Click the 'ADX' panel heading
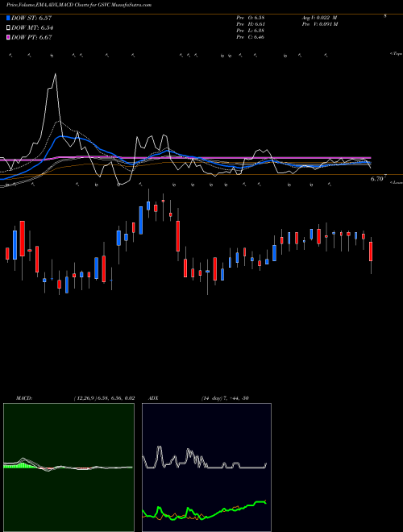This screenshot has width=403, height=532. (153, 398)
